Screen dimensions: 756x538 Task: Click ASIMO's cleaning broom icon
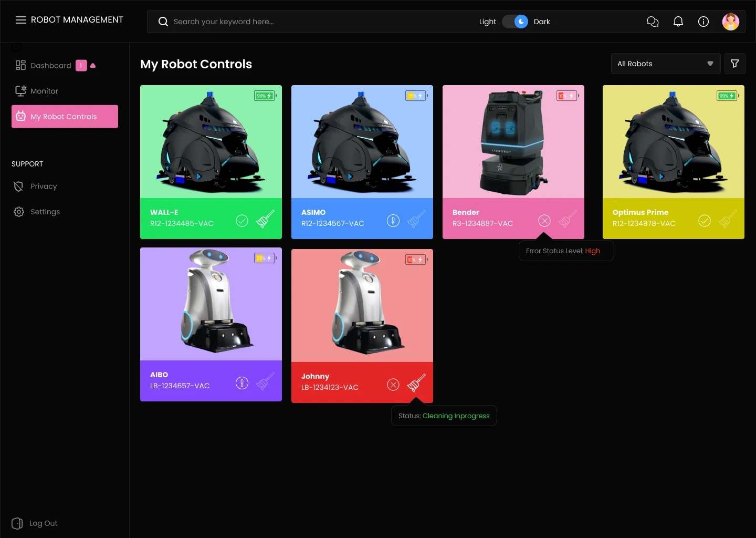(x=416, y=219)
